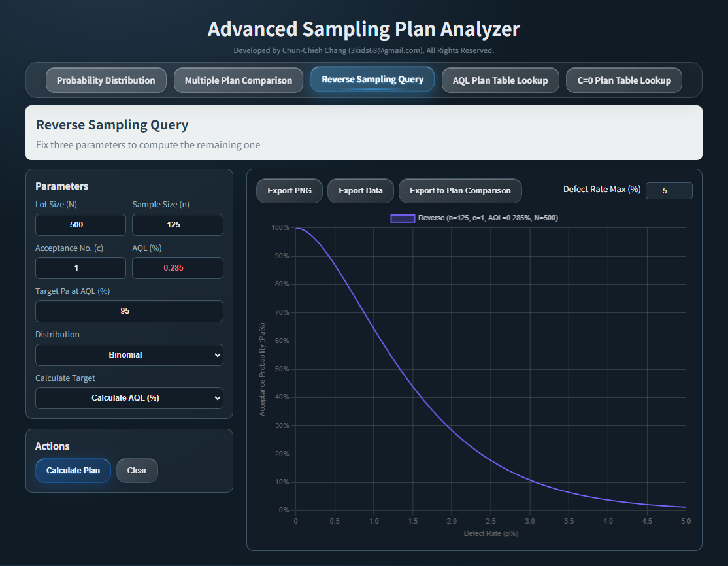The width and height of the screenshot is (728, 566).
Task: Open the Multiple Plan Comparison tab
Action: pyautogui.click(x=238, y=80)
